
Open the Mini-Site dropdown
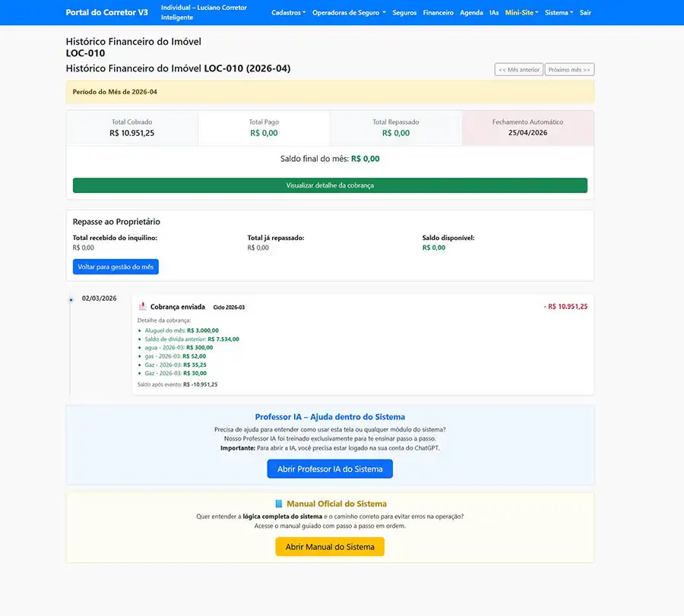click(x=521, y=12)
